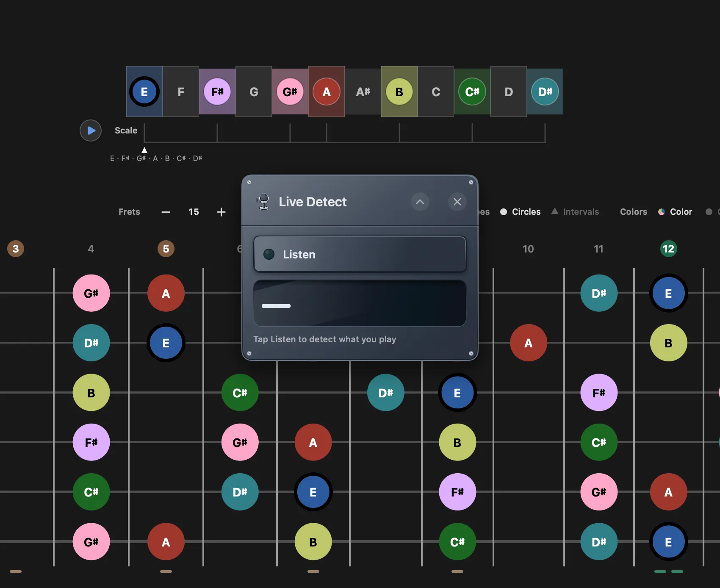Click the D# note on top string at fret 11
This screenshot has height=588, width=720.
pos(599,293)
